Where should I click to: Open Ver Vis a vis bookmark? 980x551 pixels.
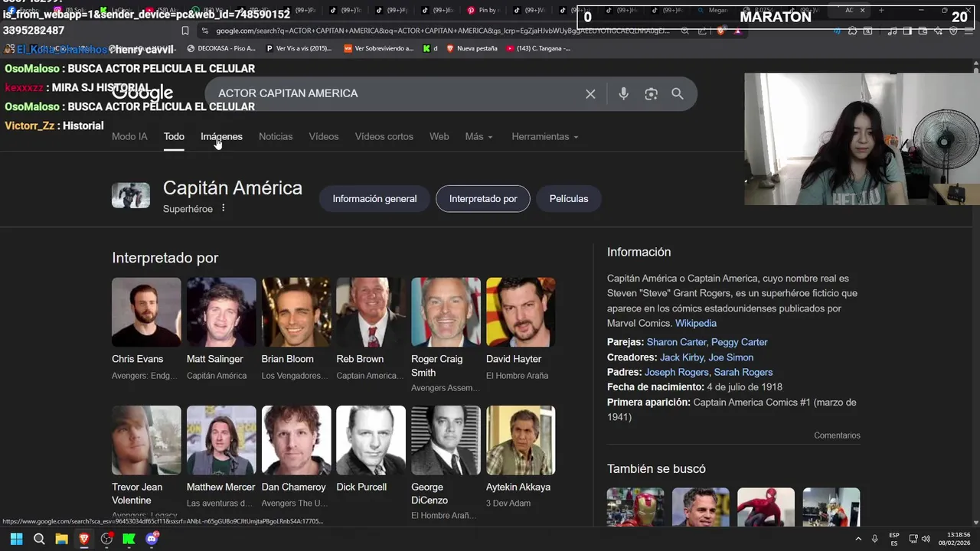pos(299,48)
